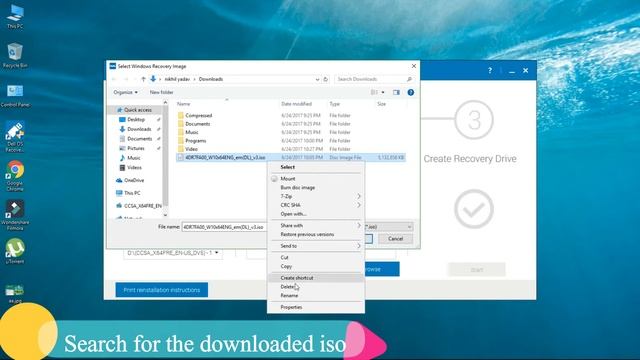Expand the change-view options dropdown arrow
The image size is (640, 360).
[383, 93]
